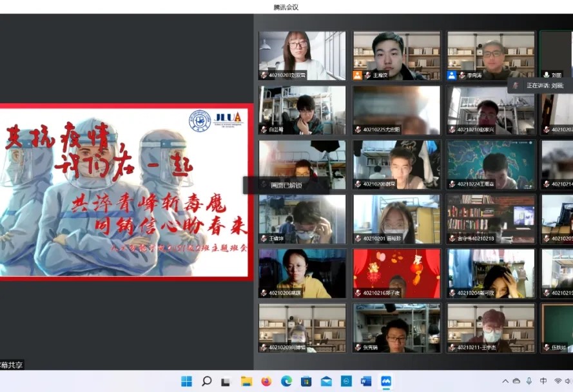Click muted mic icon on 40210203 video
573x392 pixels.
(x=264, y=75)
